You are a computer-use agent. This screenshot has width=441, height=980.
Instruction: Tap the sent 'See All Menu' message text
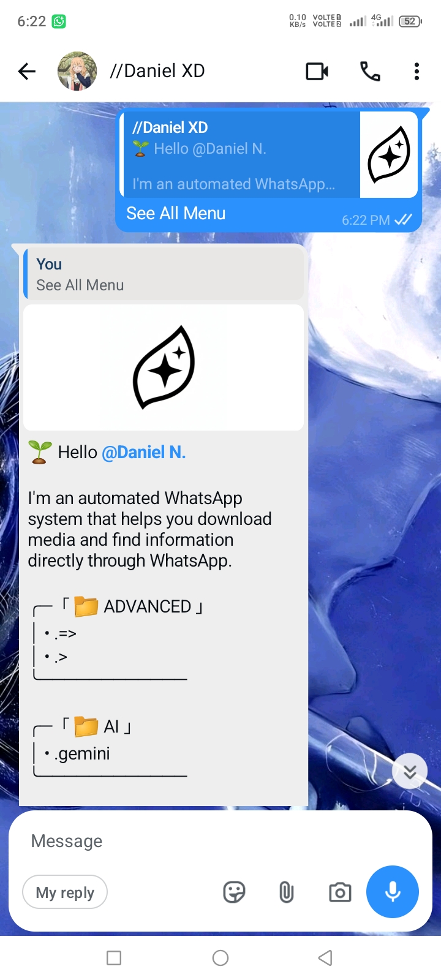(x=176, y=213)
